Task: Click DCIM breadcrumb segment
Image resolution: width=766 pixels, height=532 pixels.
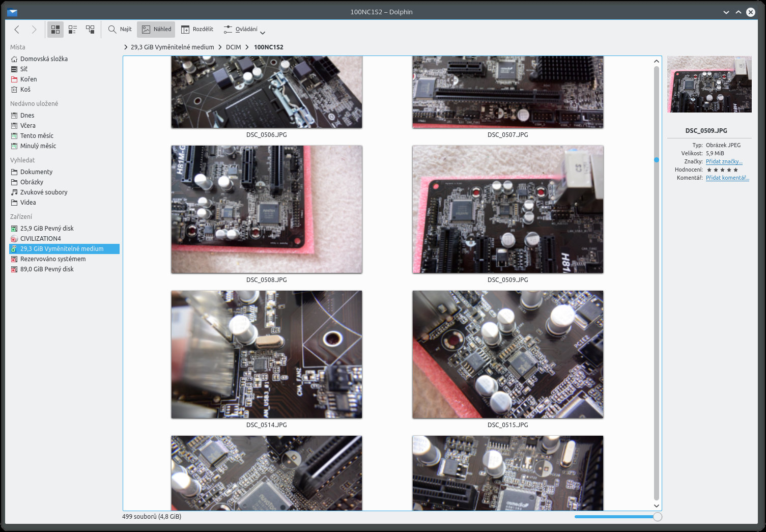Action: click(234, 47)
